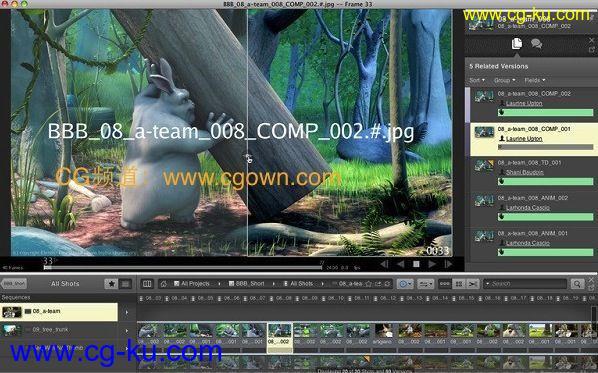Click the breadcrumb share icon
Image resolution: width=598 pixels, height=373 pixels.
pyautogui.click(x=378, y=284)
